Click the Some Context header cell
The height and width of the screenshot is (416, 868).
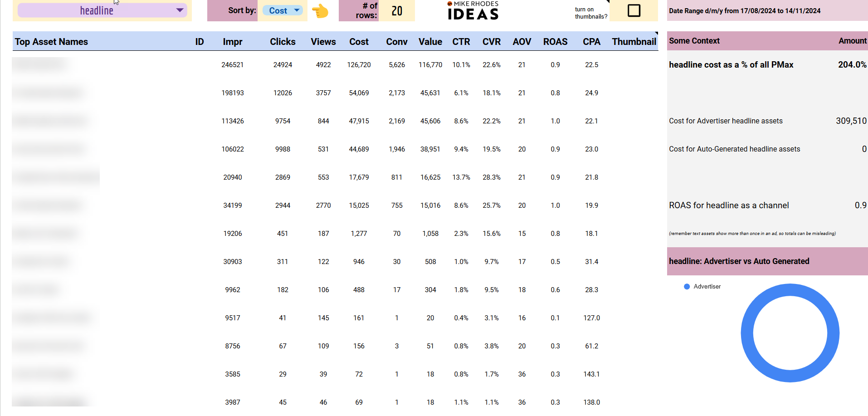[694, 41]
